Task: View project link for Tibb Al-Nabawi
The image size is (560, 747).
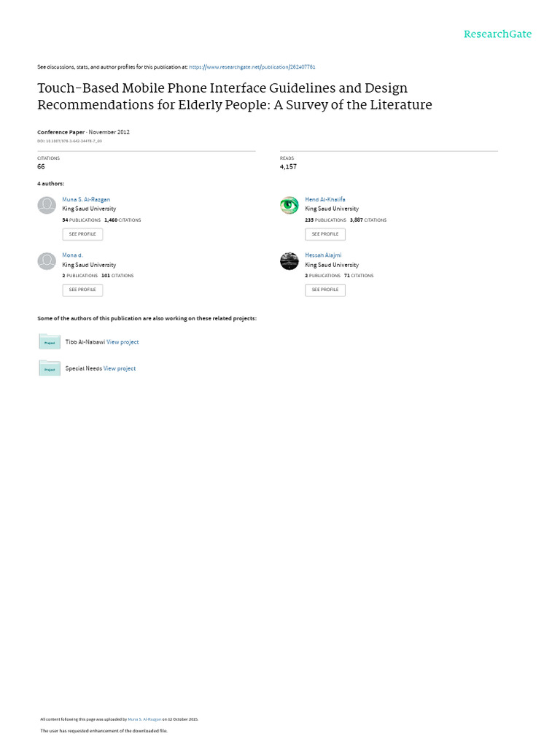Action: point(122,342)
